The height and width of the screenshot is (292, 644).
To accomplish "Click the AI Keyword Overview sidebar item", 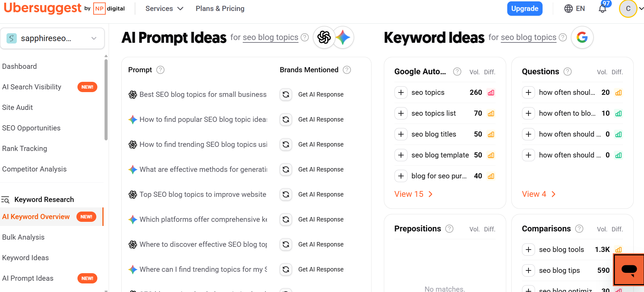I will (x=51, y=217).
